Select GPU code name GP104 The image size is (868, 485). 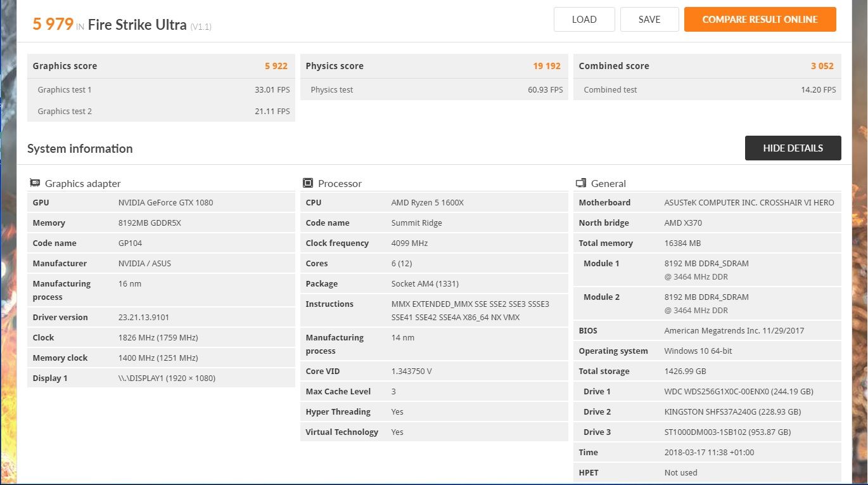click(x=130, y=243)
